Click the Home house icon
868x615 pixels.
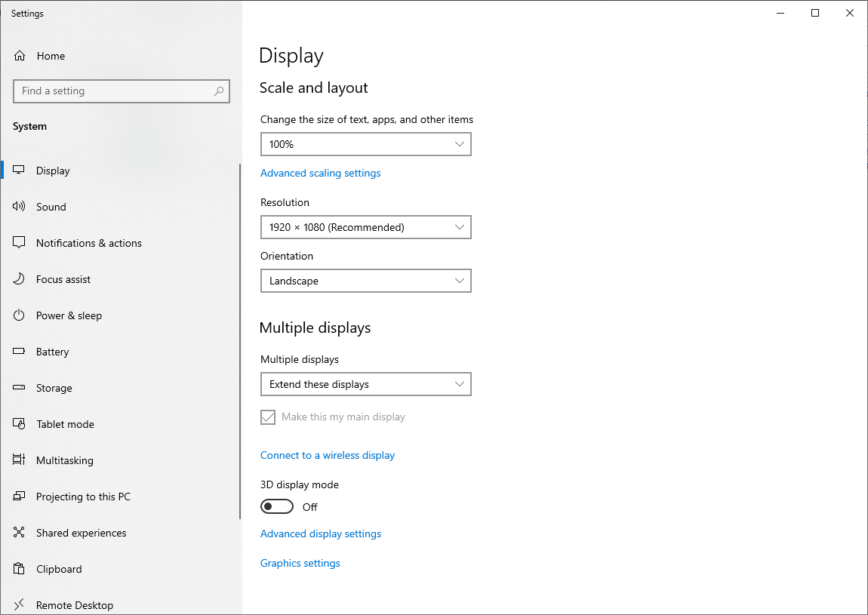20,56
